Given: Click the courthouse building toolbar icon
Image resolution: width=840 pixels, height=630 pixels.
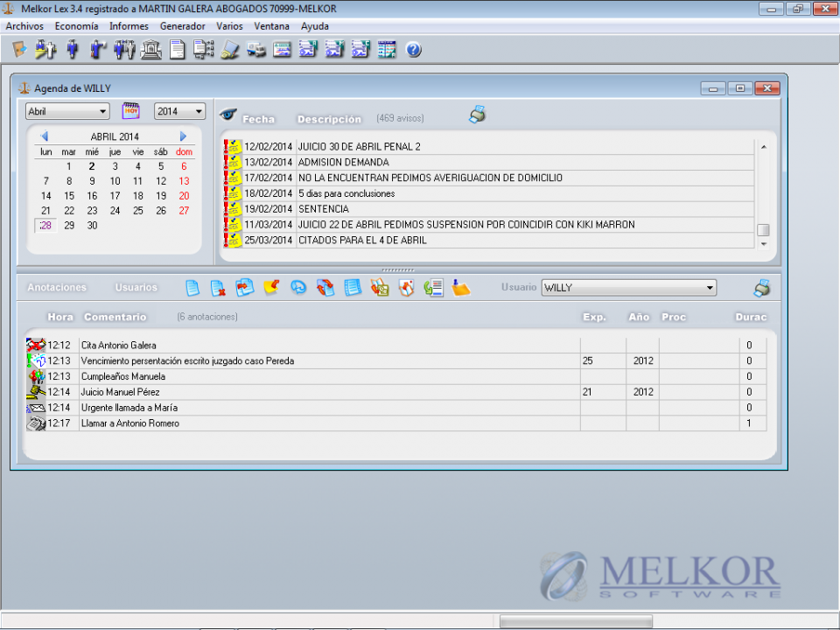Looking at the screenshot, I should 151,50.
